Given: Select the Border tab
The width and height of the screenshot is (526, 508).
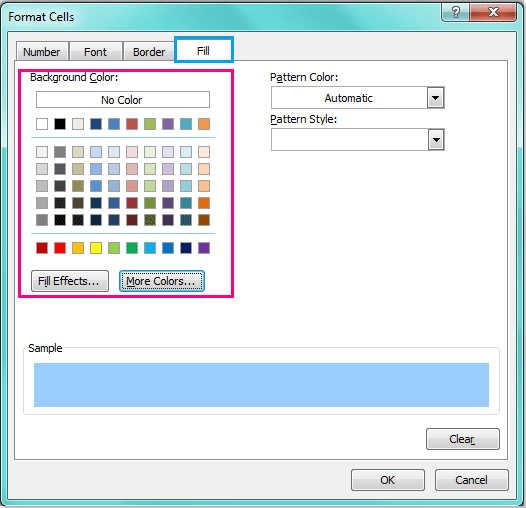Looking at the screenshot, I should [149, 52].
